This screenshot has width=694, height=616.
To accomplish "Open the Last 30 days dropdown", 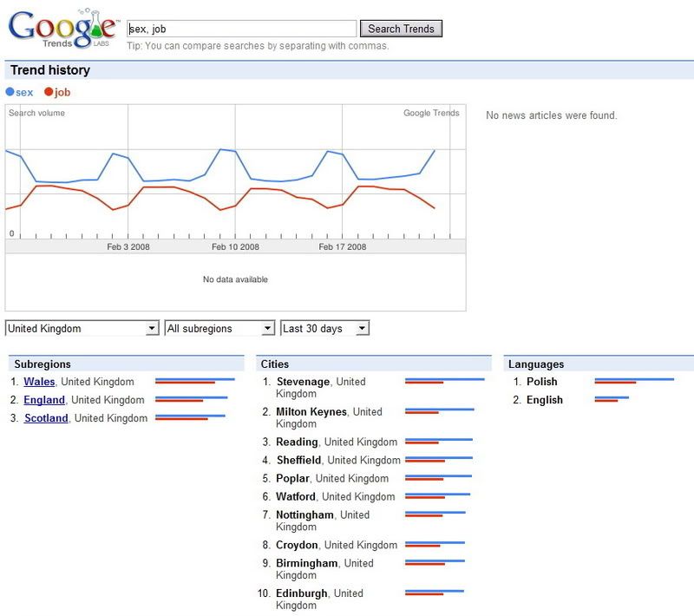I will click(325, 329).
